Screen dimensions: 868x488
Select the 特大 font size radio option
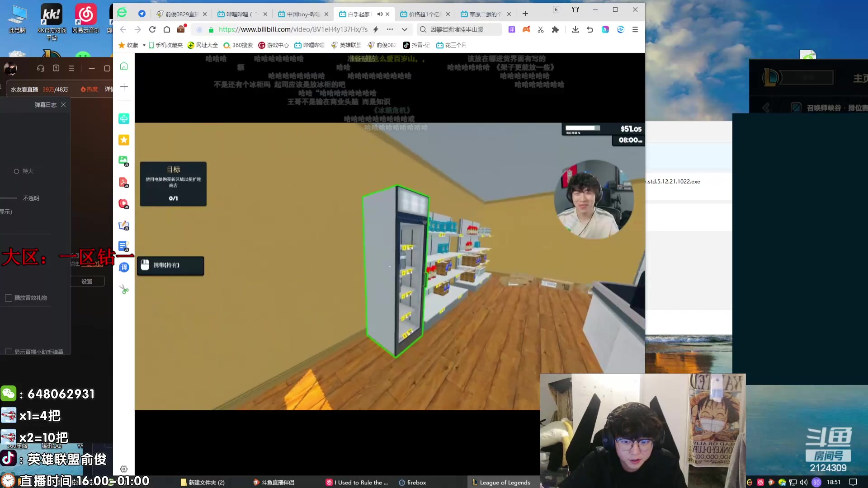17,171
